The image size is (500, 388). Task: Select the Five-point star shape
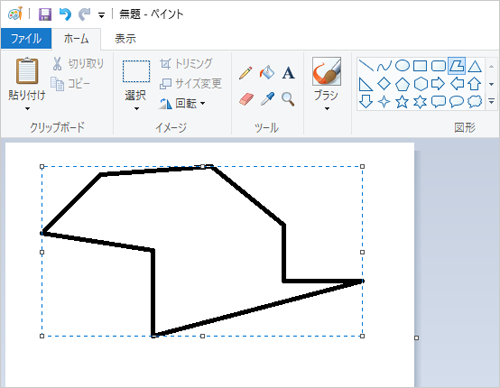pos(402,101)
